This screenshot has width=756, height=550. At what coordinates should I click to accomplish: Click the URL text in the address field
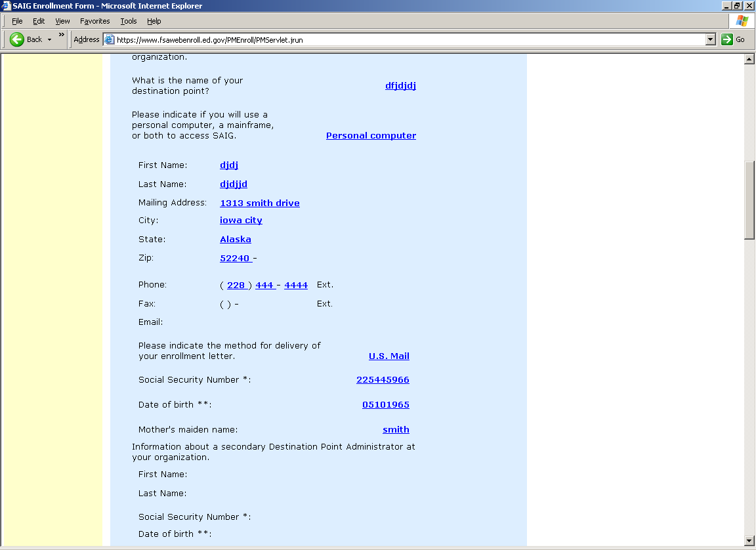210,40
